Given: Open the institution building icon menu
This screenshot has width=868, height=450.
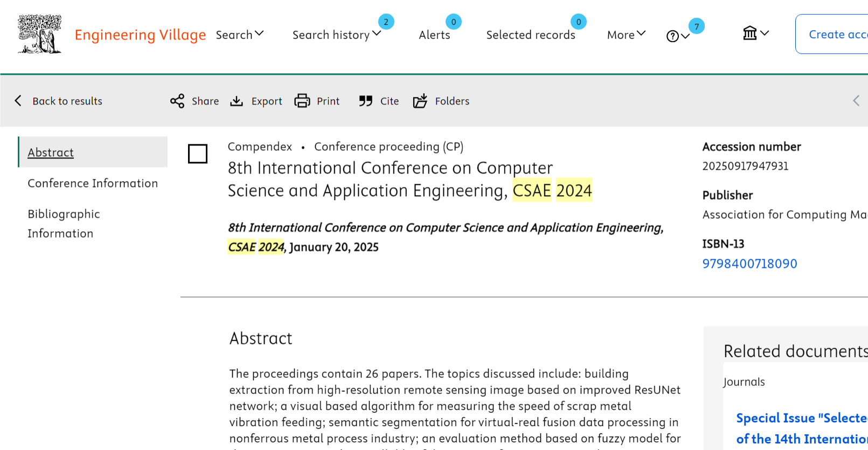Looking at the screenshot, I should tap(755, 33).
